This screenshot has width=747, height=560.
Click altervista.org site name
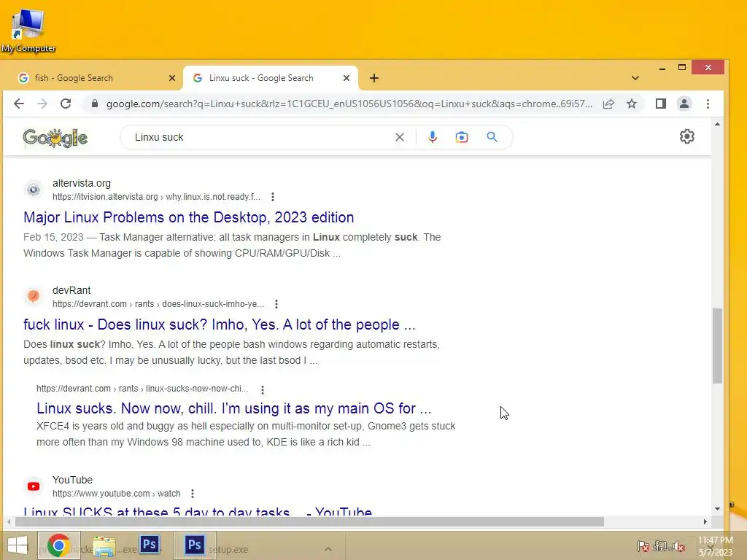pyautogui.click(x=82, y=183)
